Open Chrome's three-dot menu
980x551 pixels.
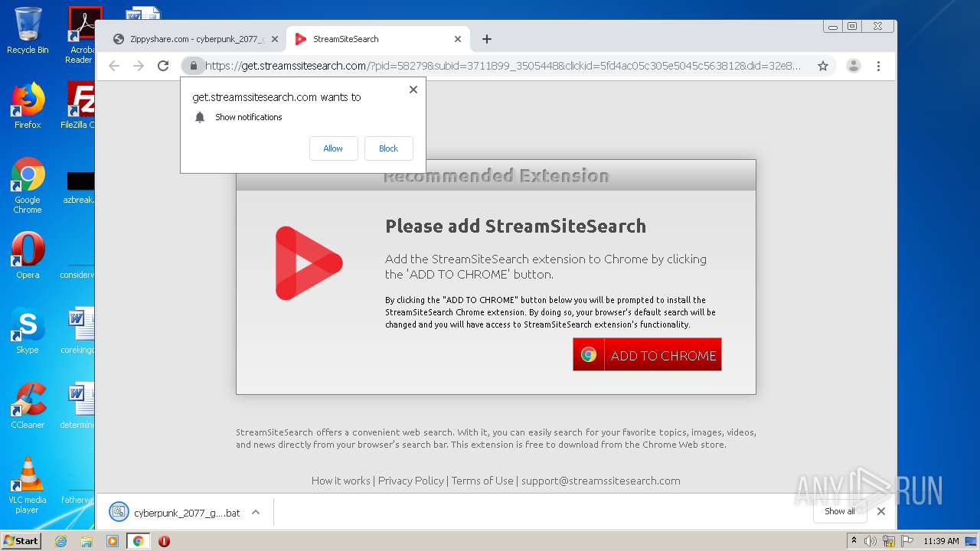pos(879,66)
